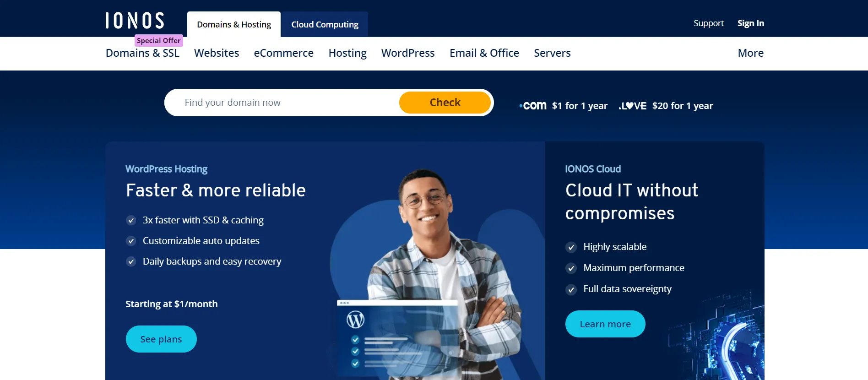Click checkmark beside 3x faster with SSD

[131, 220]
